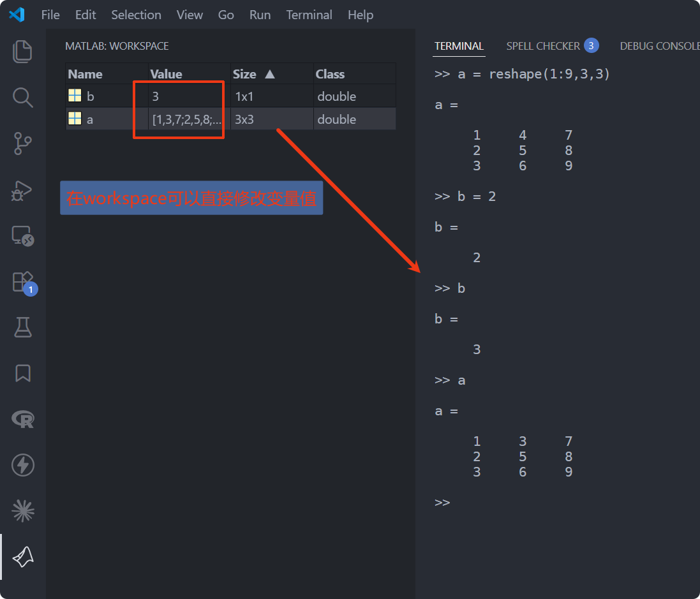Viewport: 700px width, 599px height.
Task: Select variable name 'b' in workspace
Action: (91, 96)
